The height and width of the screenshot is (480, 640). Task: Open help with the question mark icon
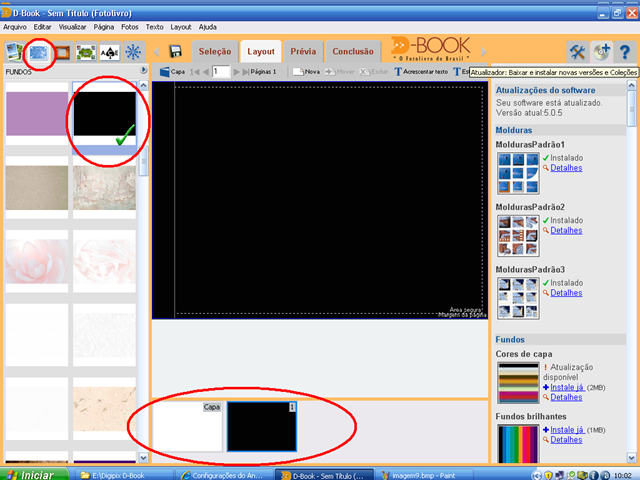(624, 52)
